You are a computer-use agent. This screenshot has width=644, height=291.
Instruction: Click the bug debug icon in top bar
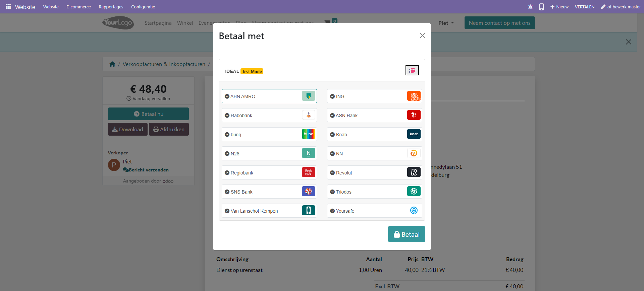point(530,7)
